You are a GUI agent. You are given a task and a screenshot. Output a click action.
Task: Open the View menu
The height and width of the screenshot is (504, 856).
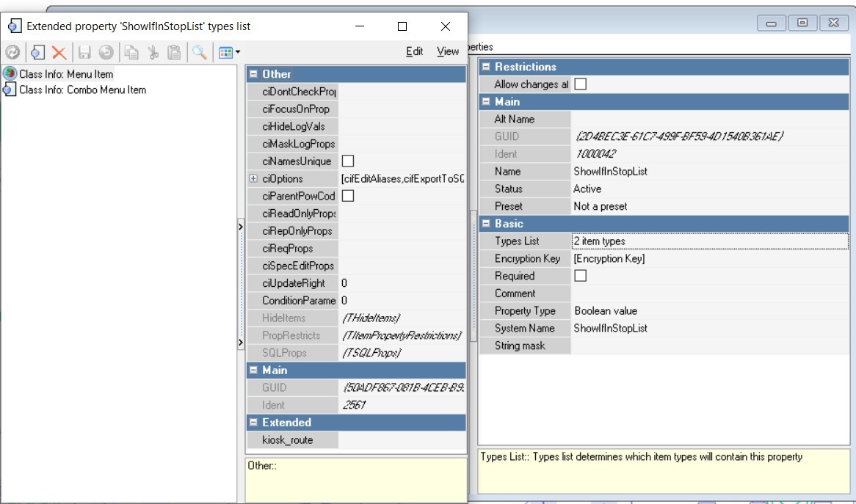point(447,51)
